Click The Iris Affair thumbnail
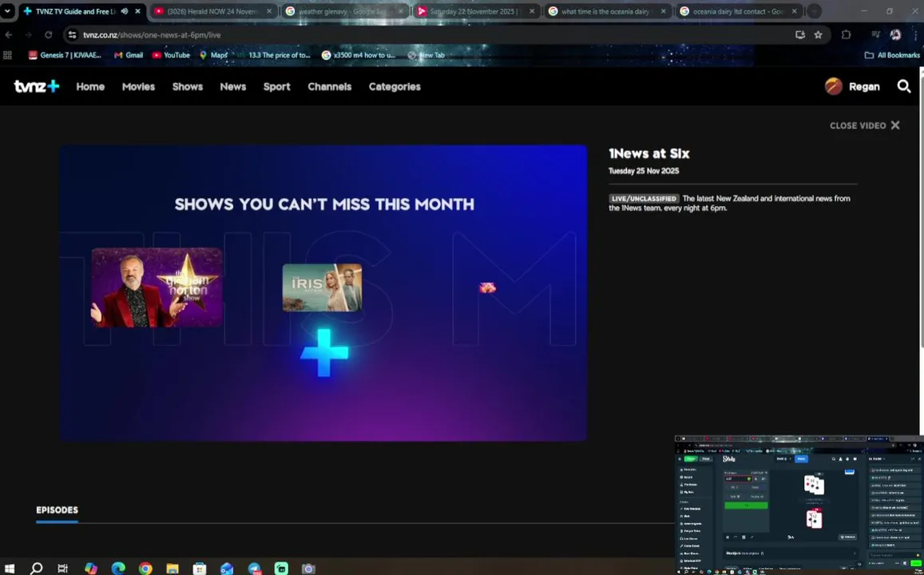Viewport: 924px width, 575px height. pos(323,287)
